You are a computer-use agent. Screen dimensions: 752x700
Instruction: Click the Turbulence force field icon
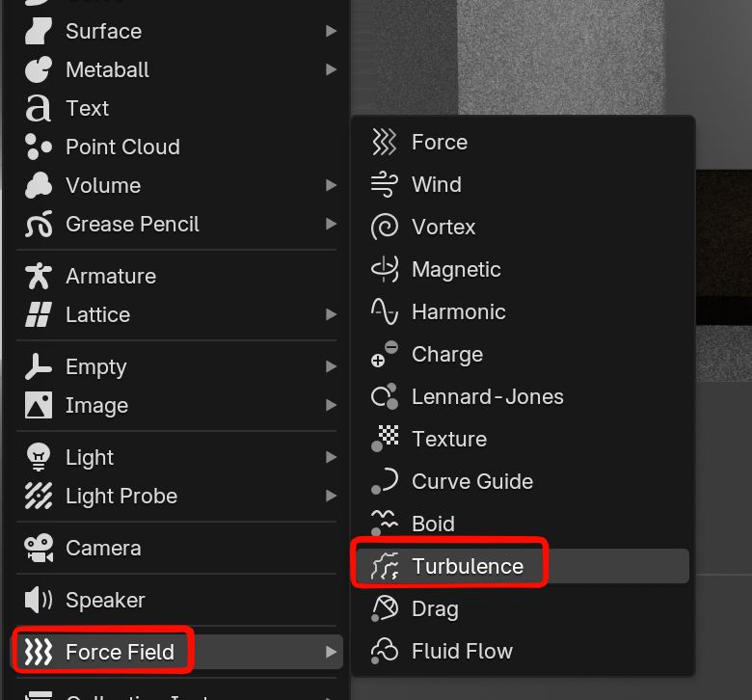click(x=385, y=567)
